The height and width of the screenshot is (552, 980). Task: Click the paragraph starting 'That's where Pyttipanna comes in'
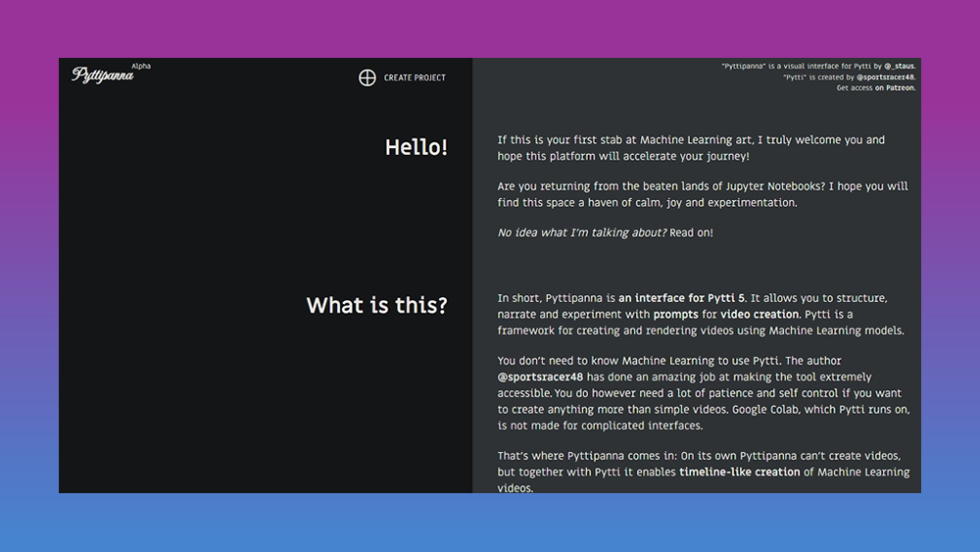tap(704, 472)
